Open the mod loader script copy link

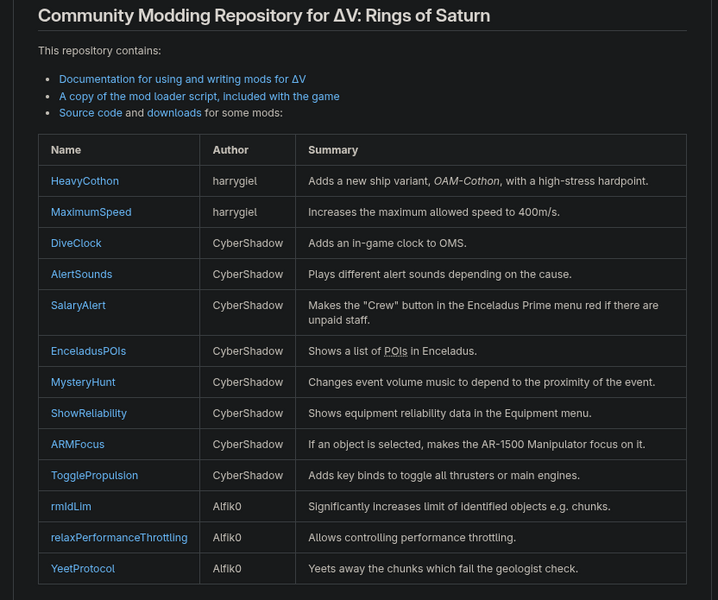point(199,97)
